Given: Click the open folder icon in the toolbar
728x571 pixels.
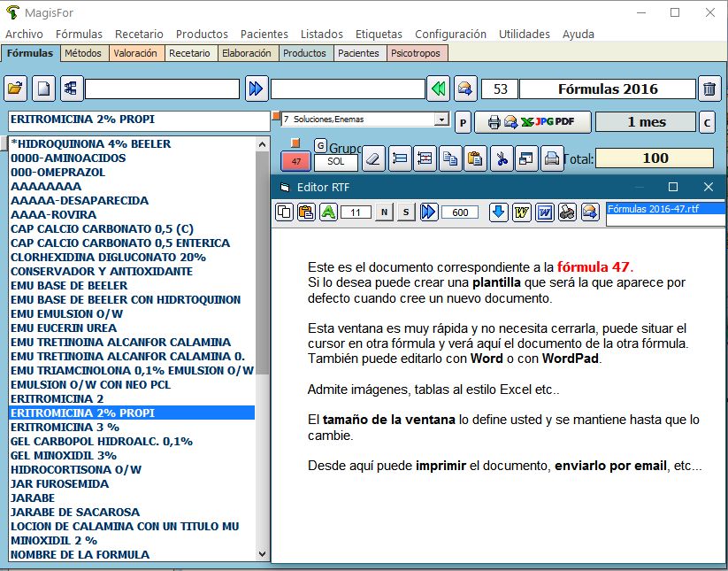Looking at the screenshot, I should coord(16,89).
